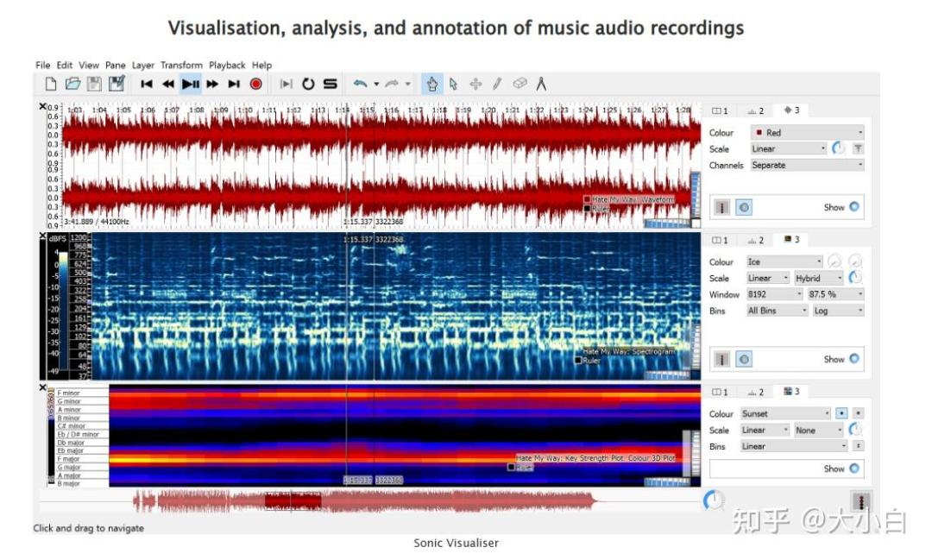This screenshot has height=560, width=932.
Task: Toggle Show for the waveform layer
Action: pyautogui.click(x=854, y=207)
